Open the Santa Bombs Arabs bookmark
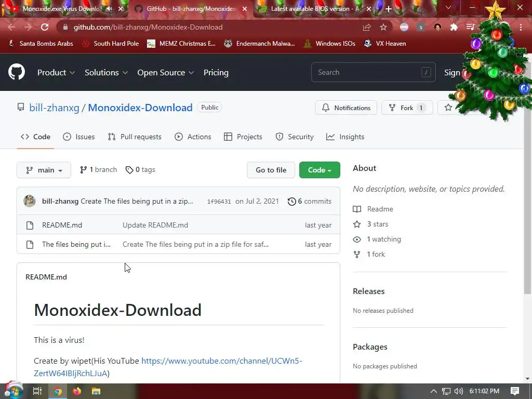The image size is (532, 399). pos(41,44)
